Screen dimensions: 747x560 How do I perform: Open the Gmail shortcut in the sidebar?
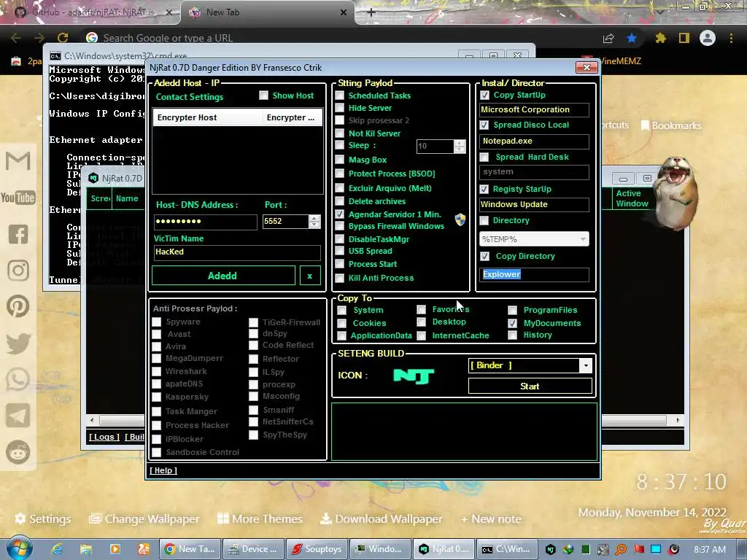[x=18, y=161]
